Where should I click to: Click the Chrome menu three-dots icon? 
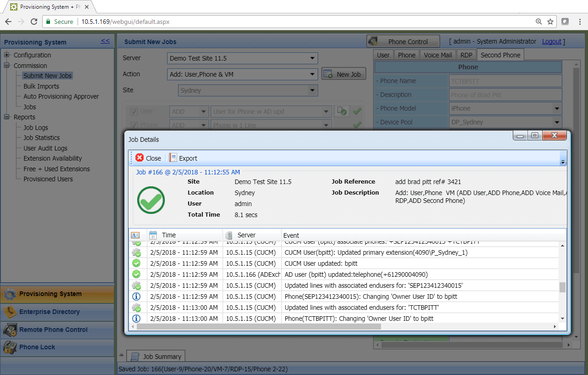coord(580,22)
